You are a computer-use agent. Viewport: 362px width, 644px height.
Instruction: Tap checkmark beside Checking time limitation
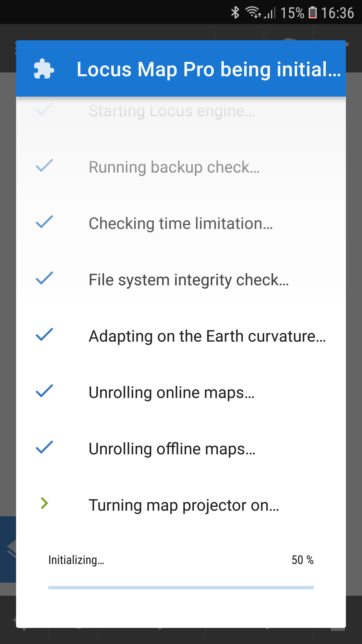pyautogui.click(x=44, y=222)
